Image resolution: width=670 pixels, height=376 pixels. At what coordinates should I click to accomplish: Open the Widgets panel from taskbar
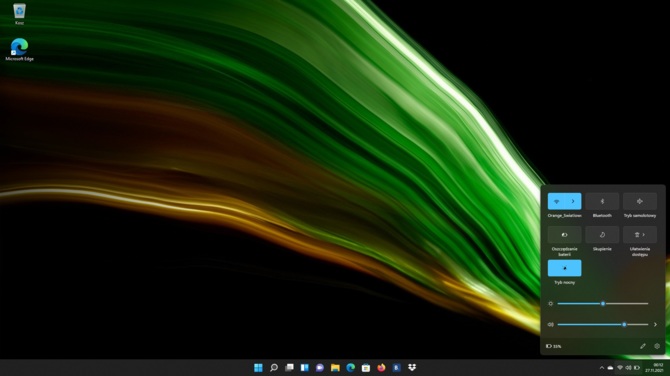coord(305,367)
